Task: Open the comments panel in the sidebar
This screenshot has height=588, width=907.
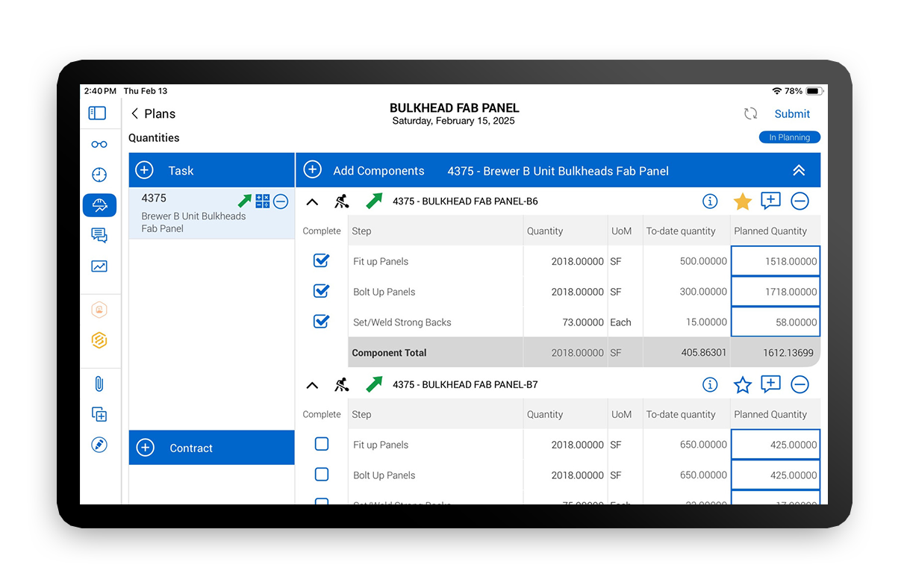Action: click(100, 236)
